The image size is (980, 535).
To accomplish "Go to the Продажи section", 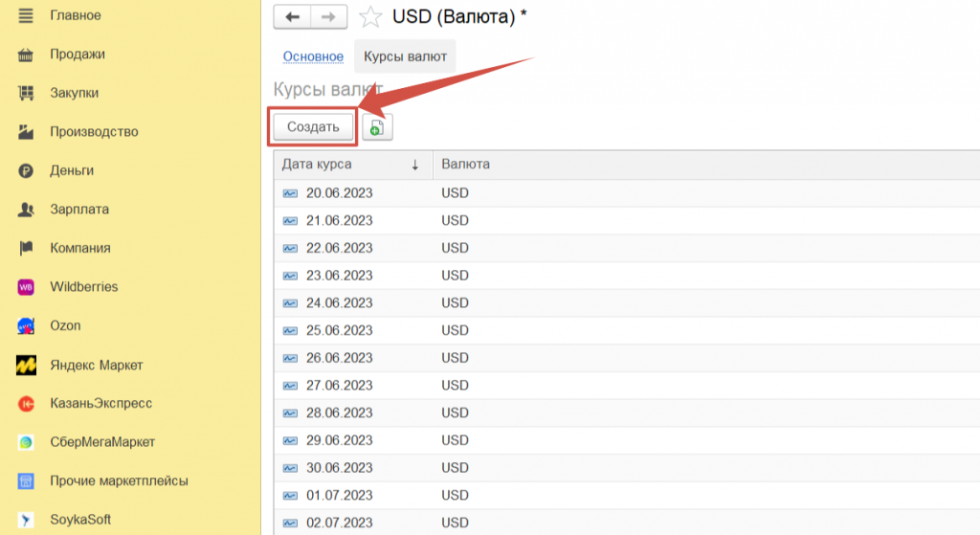I will pos(77,55).
